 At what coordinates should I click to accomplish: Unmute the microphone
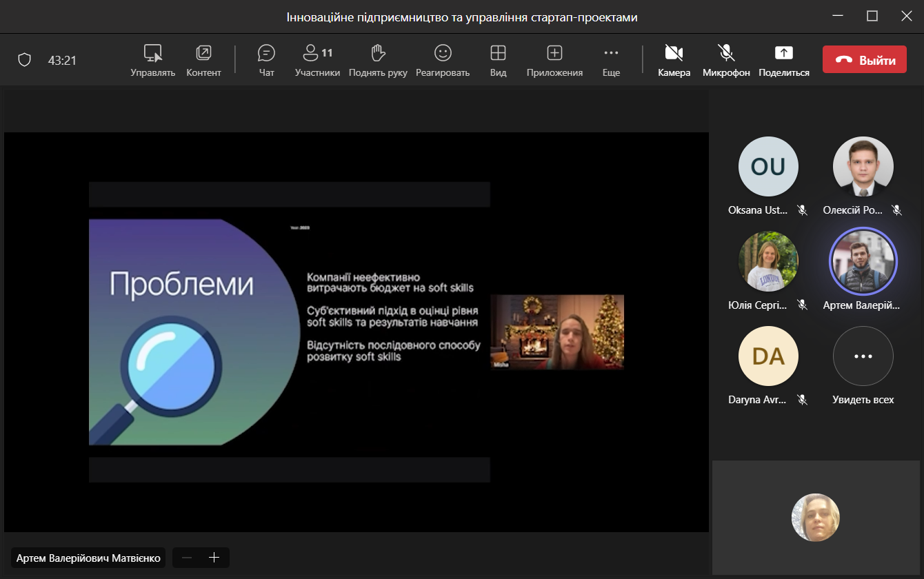pyautogui.click(x=726, y=60)
